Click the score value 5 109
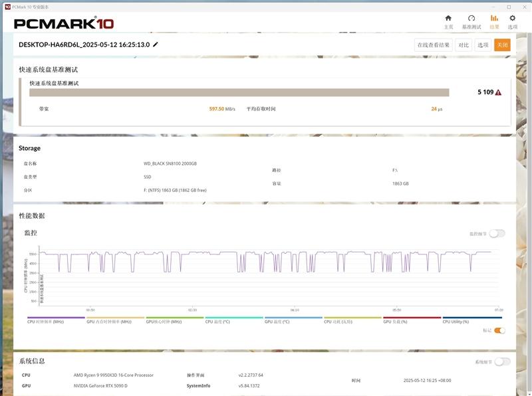 point(485,92)
